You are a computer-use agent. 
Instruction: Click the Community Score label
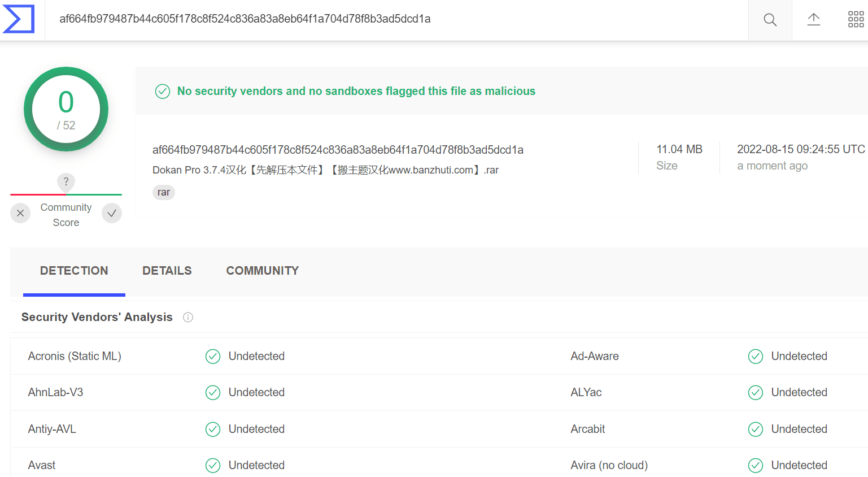pyautogui.click(x=66, y=215)
